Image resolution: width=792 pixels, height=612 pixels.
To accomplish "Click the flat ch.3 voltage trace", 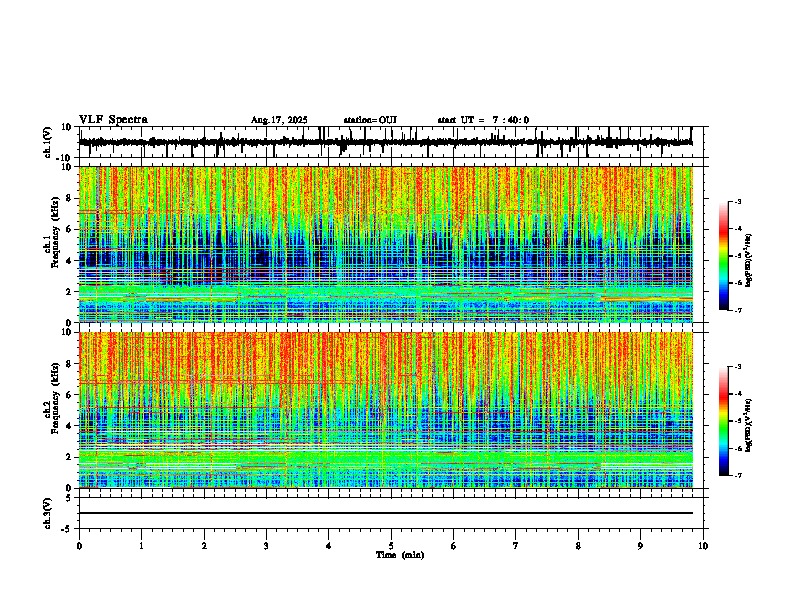I will pyautogui.click(x=385, y=513).
